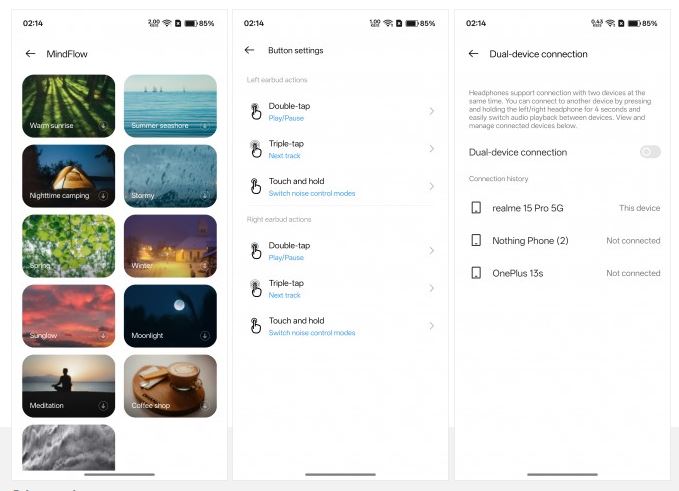Download the Warm sunrise sound
This screenshot has height=491, width=679.
point(103,126)
